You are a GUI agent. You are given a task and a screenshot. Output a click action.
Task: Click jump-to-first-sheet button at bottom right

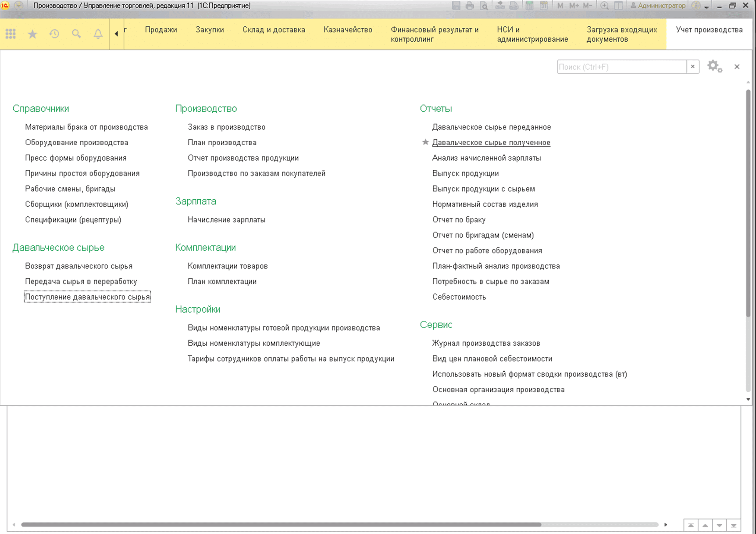(x=691, y=525)
